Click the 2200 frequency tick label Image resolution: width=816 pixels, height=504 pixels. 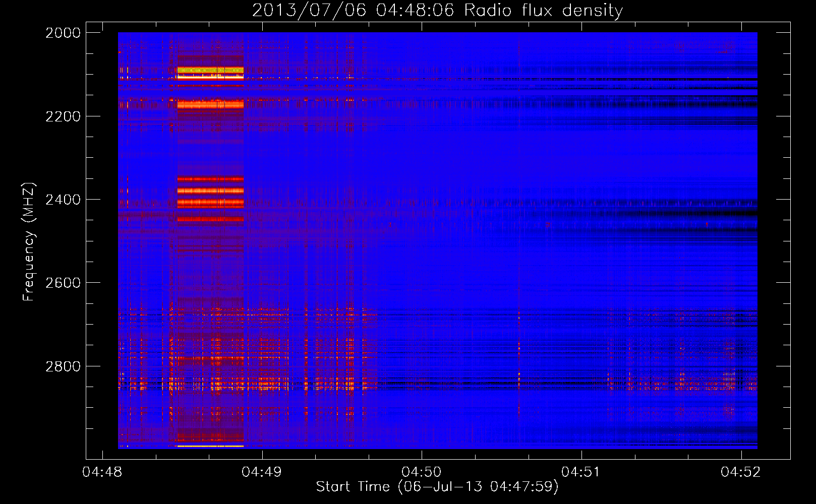(63, 116)
